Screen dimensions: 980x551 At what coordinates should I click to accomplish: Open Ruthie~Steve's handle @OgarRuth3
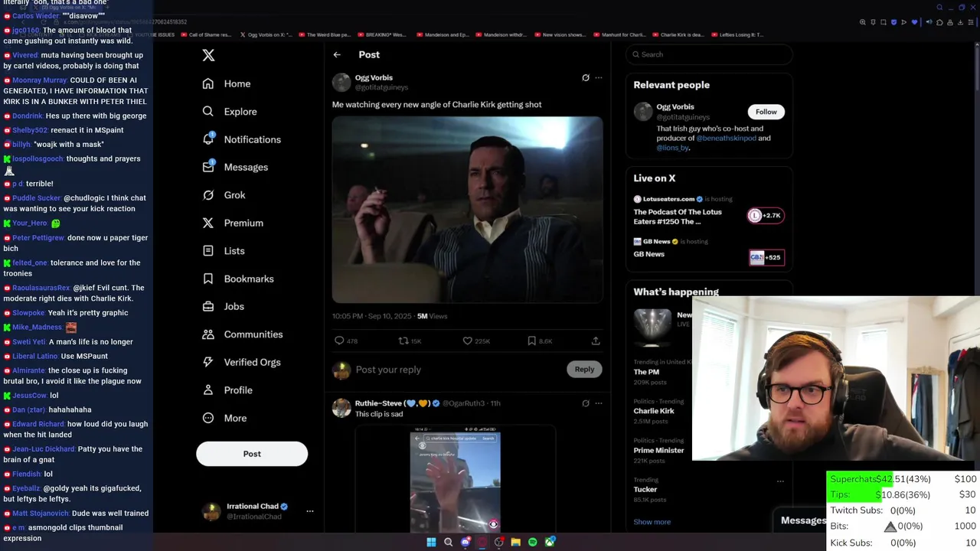[463, 403]
